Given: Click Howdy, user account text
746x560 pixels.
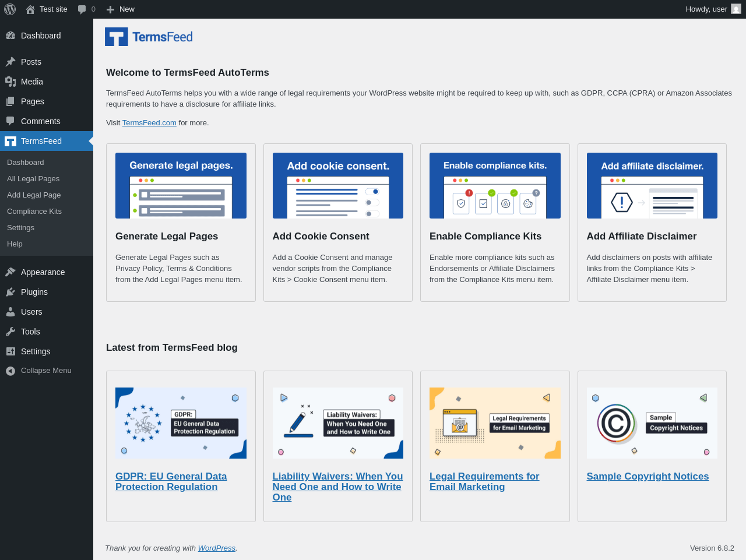Looking at the screenshot, I should click(x=706, y=9).
